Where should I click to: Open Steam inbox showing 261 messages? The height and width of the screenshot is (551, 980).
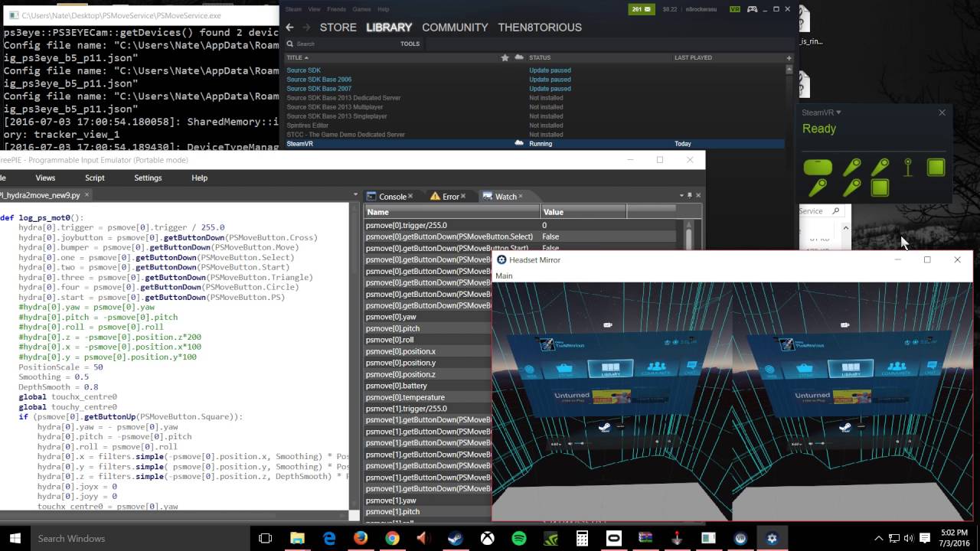click(642, 9)
